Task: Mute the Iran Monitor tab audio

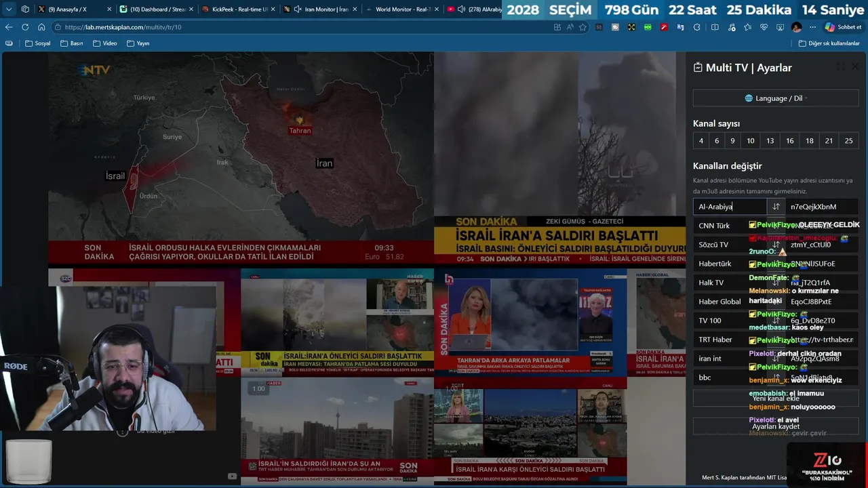Action: tap(298, 9)
